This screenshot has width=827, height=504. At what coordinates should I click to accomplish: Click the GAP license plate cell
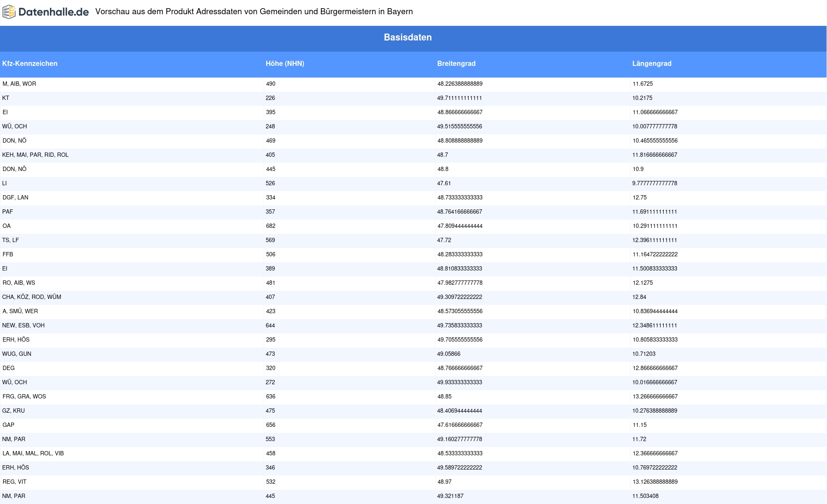(8, 425)
